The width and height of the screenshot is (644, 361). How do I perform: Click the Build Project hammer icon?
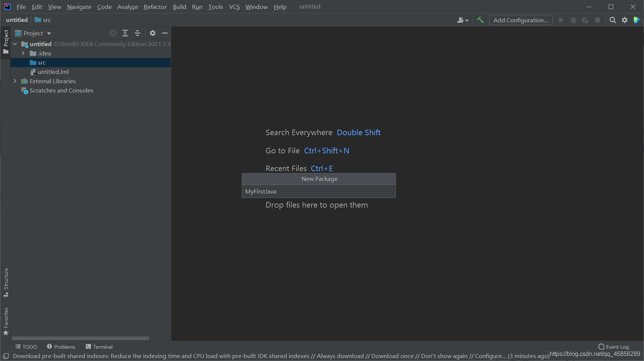pos(480,20)
